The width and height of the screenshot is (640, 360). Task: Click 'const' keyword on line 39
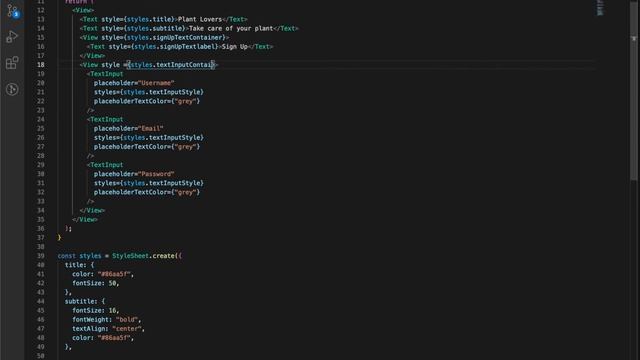point(67,256)
